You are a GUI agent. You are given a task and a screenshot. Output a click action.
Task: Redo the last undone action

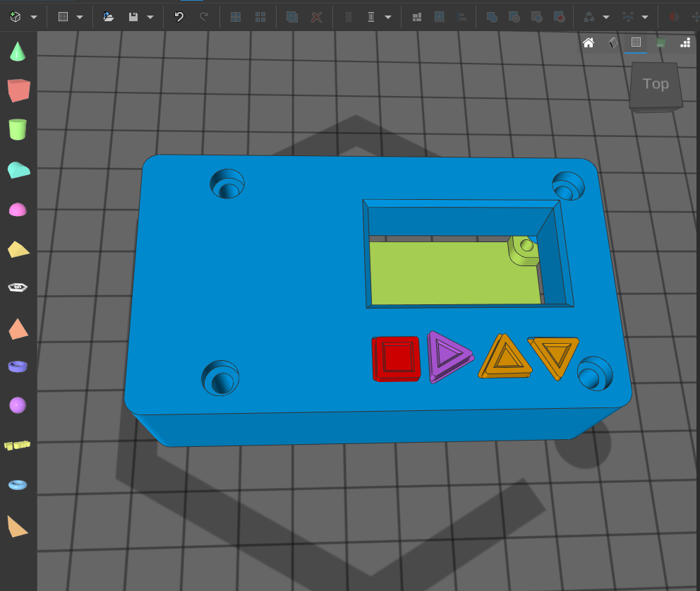203,17
